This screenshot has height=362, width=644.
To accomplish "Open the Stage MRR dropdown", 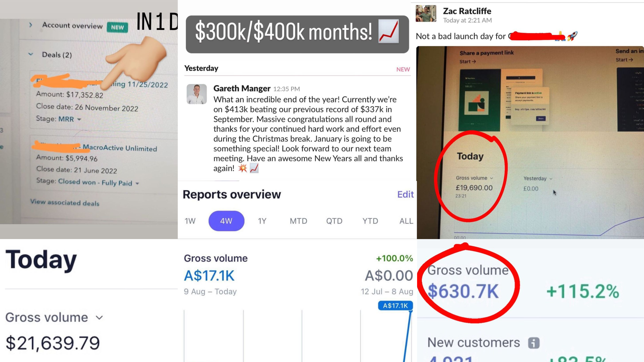I will [70, 119].
